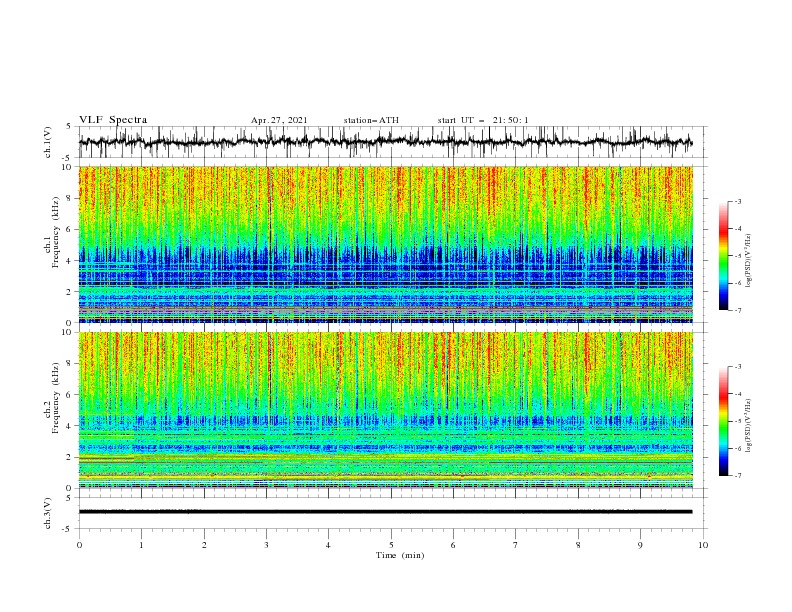Click the ch.1 spectrogram plot
792x612 pixels.
point(386,244)
